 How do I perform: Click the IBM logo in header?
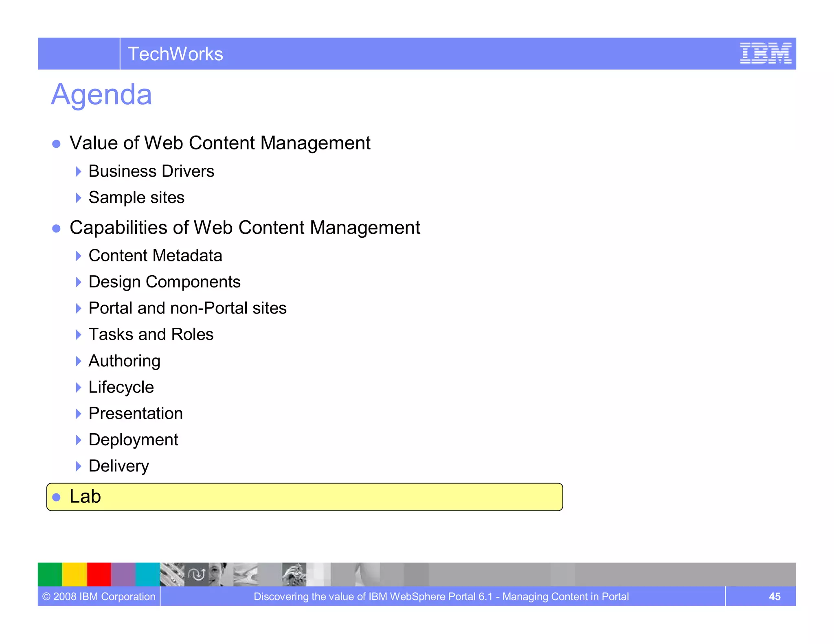click(765, 53)
